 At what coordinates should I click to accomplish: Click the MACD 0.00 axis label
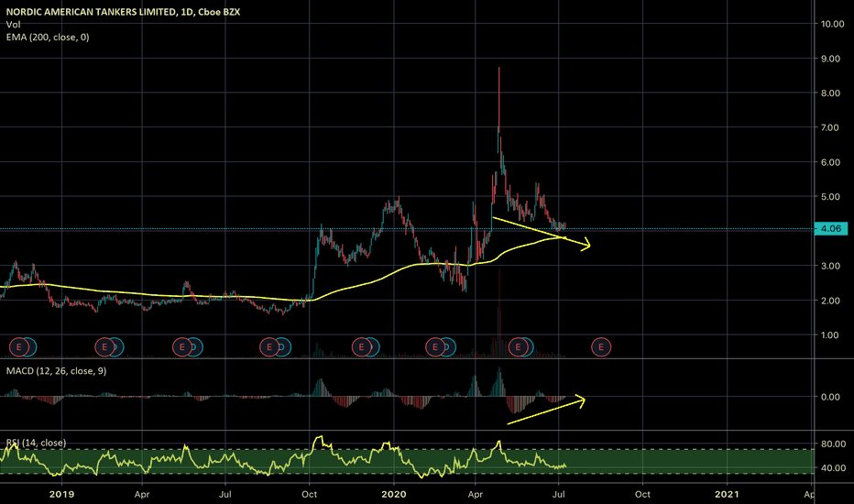(830, 397)
